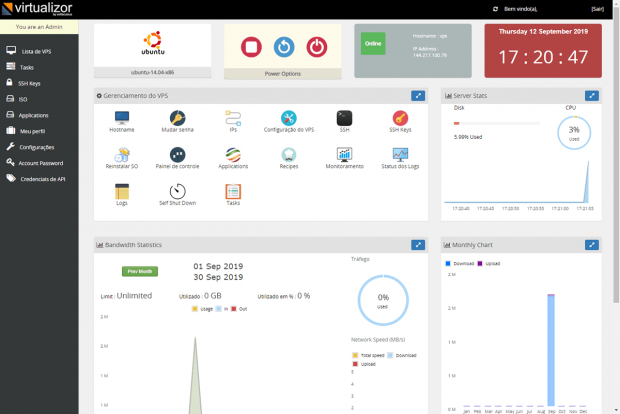
Task: Click the Sair logout link
Action: 597,9
